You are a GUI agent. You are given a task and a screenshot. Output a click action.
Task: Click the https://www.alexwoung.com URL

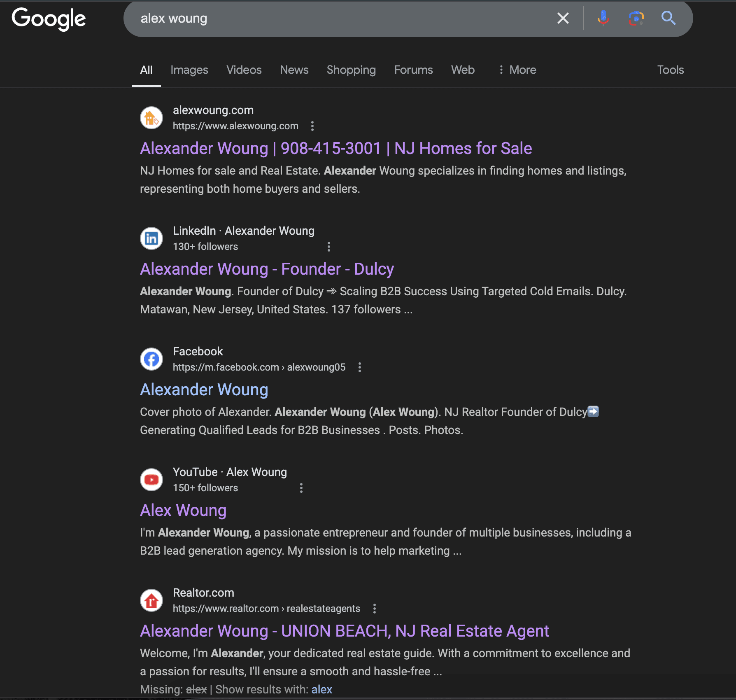(235, 126)
